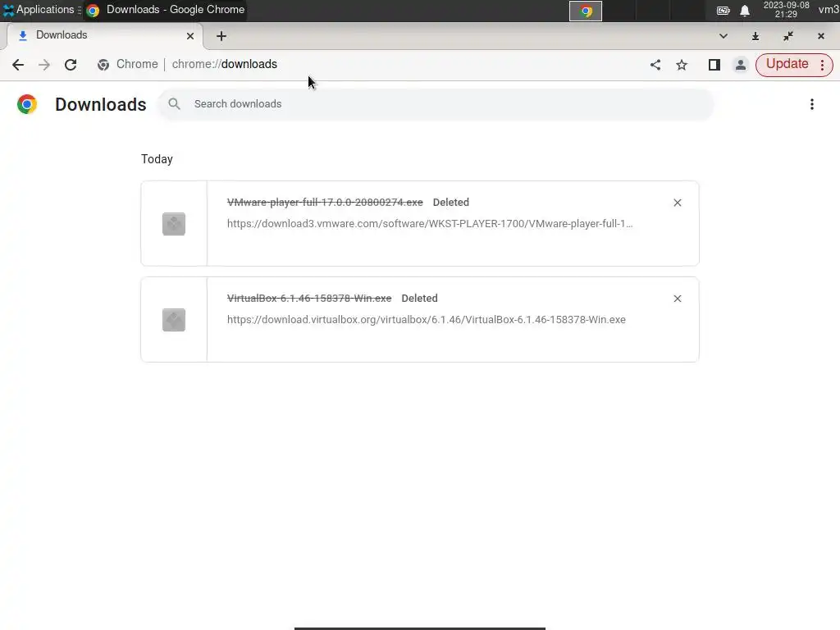Open the notification bell in panel
The height and width of the screenshot is (630, 840).
point(745,11)
